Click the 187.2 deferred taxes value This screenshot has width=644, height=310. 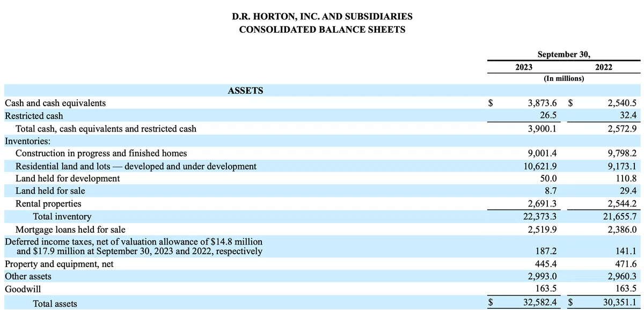pyautogui.click(x=546, y=251)
